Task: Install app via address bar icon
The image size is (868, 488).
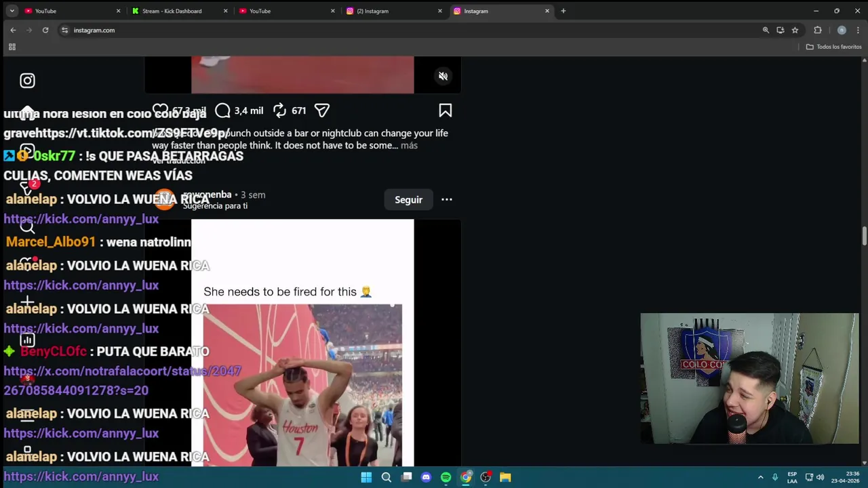Action: point(781,30)
